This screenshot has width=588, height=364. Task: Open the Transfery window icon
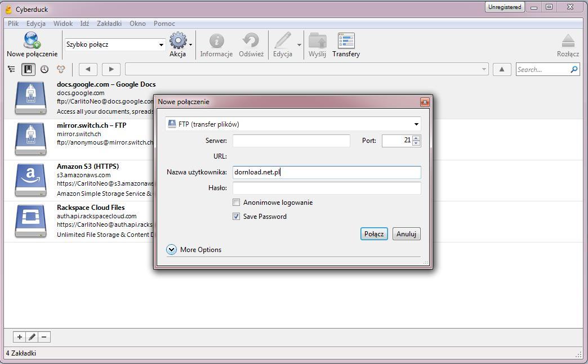click(x=346, y=41)
